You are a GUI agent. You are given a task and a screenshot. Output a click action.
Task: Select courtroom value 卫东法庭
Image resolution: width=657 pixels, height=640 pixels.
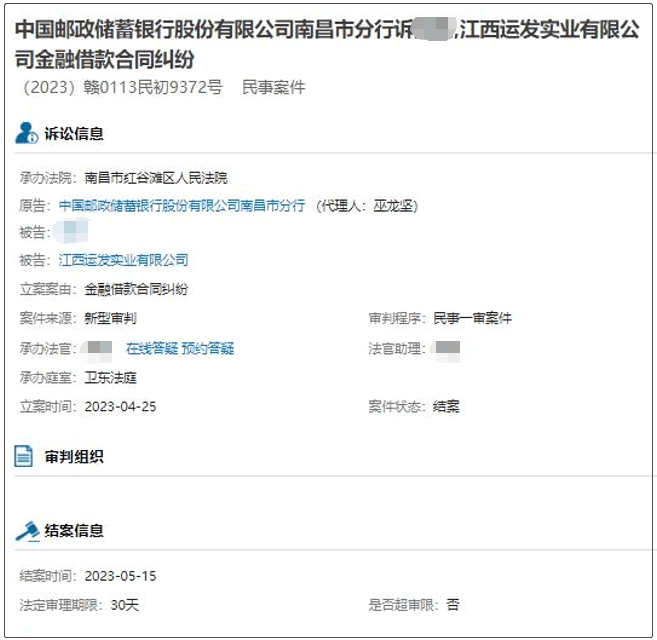point(111,378)
